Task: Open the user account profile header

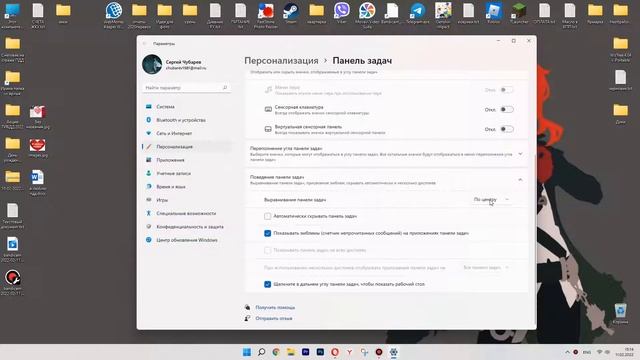Action: [x=176, y=64]
